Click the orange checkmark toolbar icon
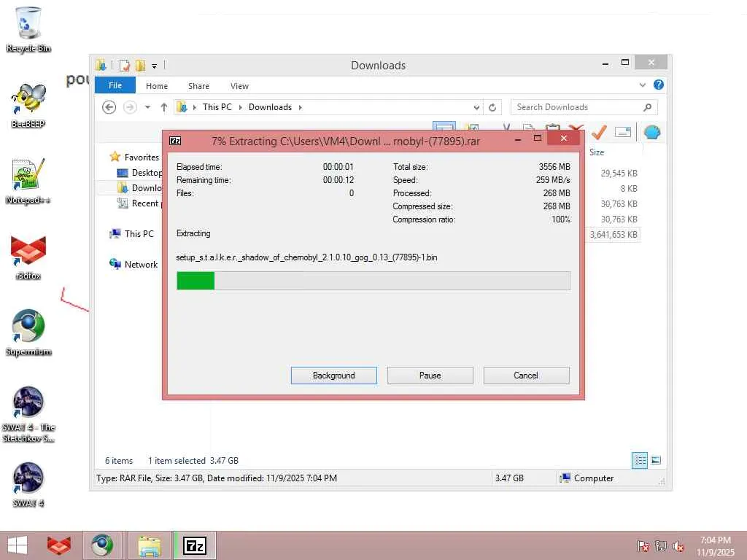The height and width of the screenshot is (560, 747). 600,132
